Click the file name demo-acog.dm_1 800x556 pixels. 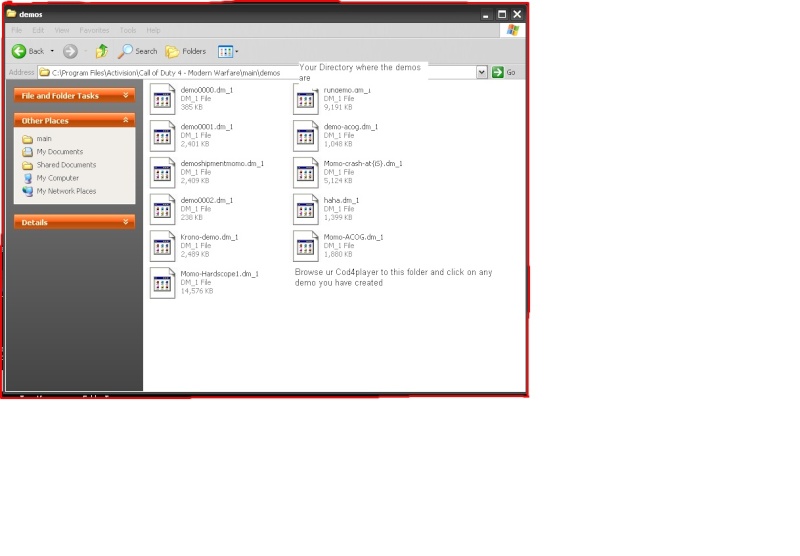tap(351, 127)
